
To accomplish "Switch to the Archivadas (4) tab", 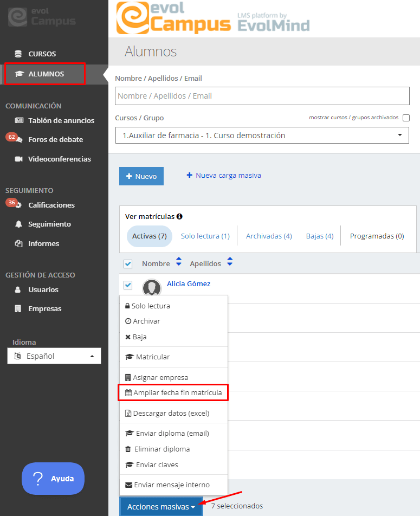I will click(269, 236).
